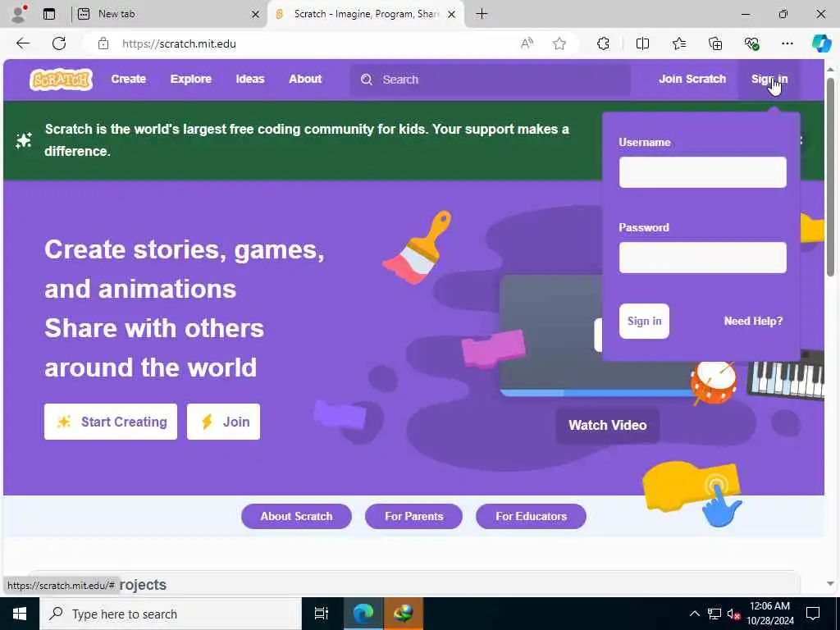Open a new tab with plus icon
Screen dimensions: 840x630
(x=482, y=14)
